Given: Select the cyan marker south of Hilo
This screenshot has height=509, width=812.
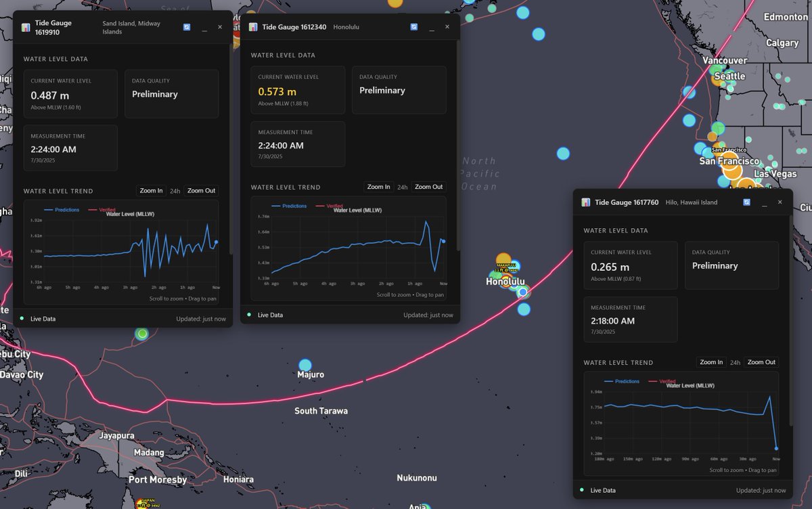Looking at the screenshot, I should (x=524, y=309).
